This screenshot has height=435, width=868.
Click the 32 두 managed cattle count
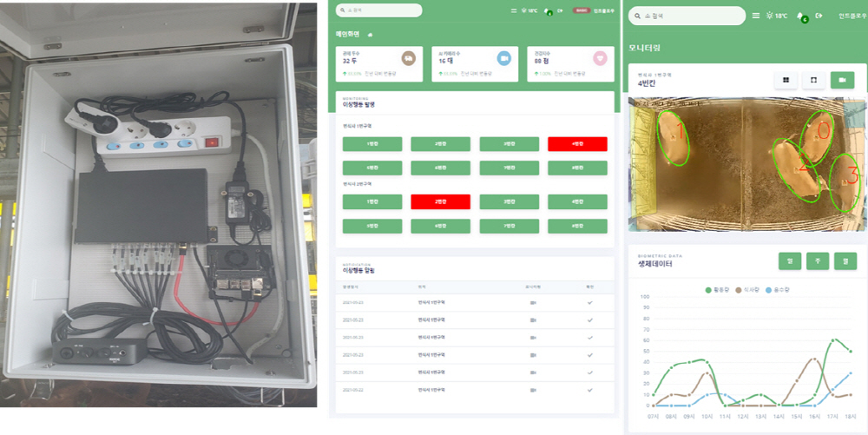(x=349, y=61)
